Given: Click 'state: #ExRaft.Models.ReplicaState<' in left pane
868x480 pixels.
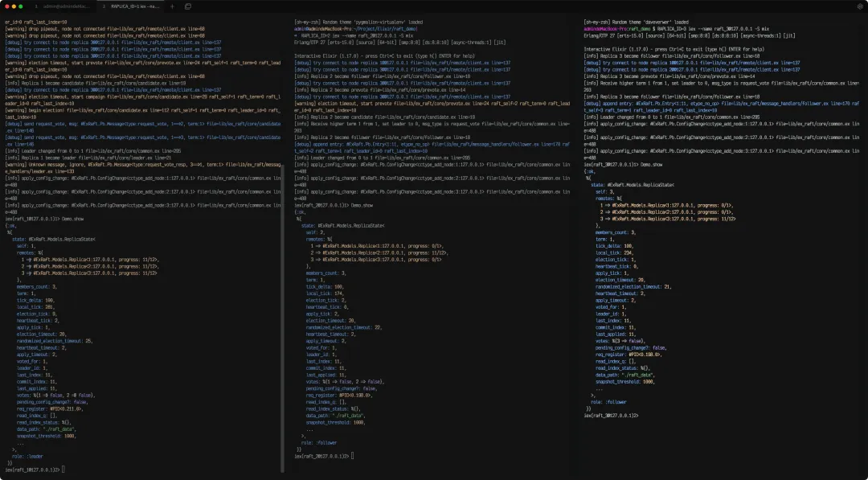Looking at the screenshot, I should point(54,239).
